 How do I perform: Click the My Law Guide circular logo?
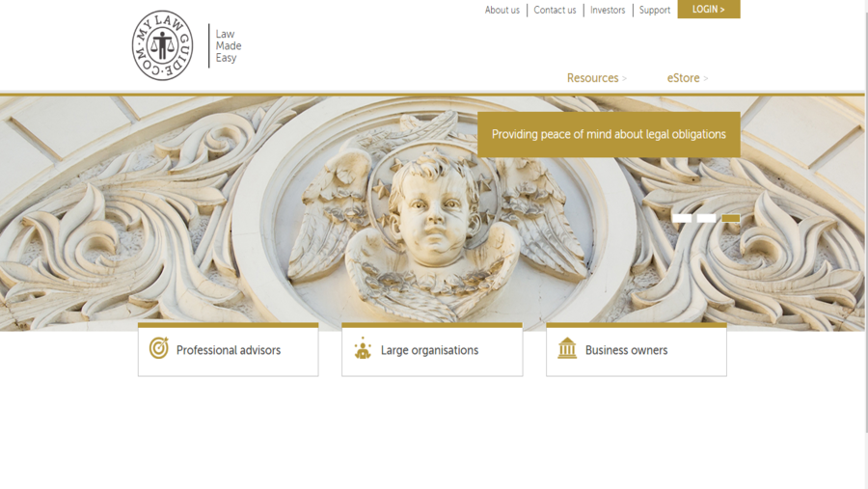162,45
